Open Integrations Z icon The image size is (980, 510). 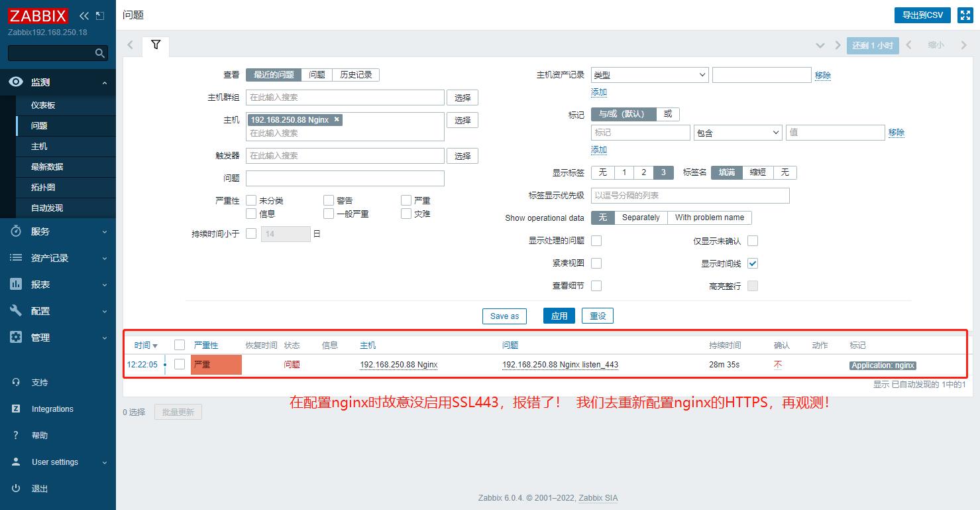tap(16, 409)
